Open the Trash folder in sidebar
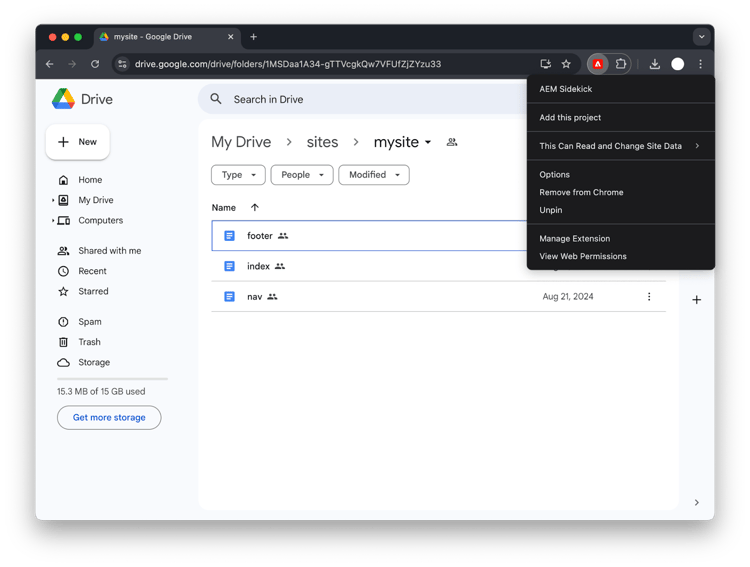Image resolution: width=750 pixels, height=567 pixels. click(89, 342)
